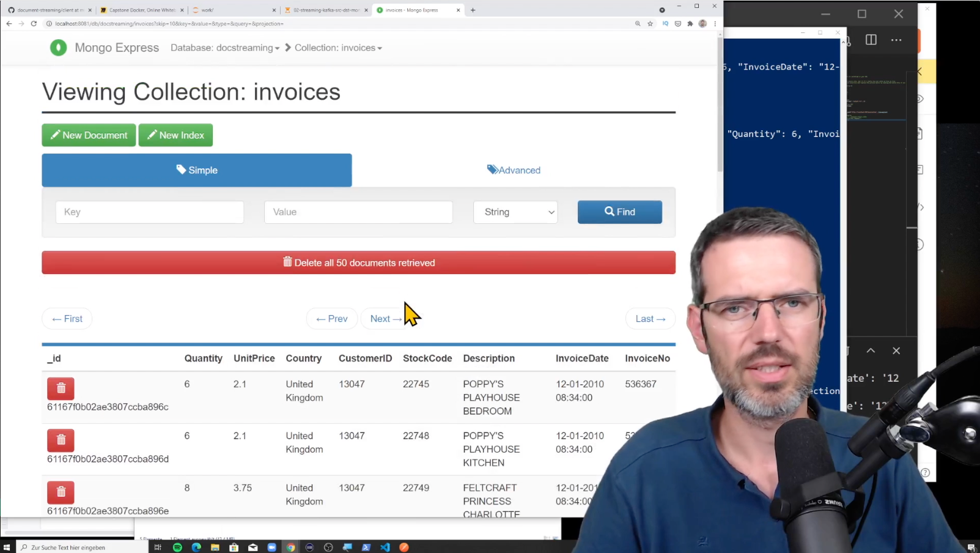Go to the Last page of results
This screenshot has height=553, width=980.
tap(650, 319)
